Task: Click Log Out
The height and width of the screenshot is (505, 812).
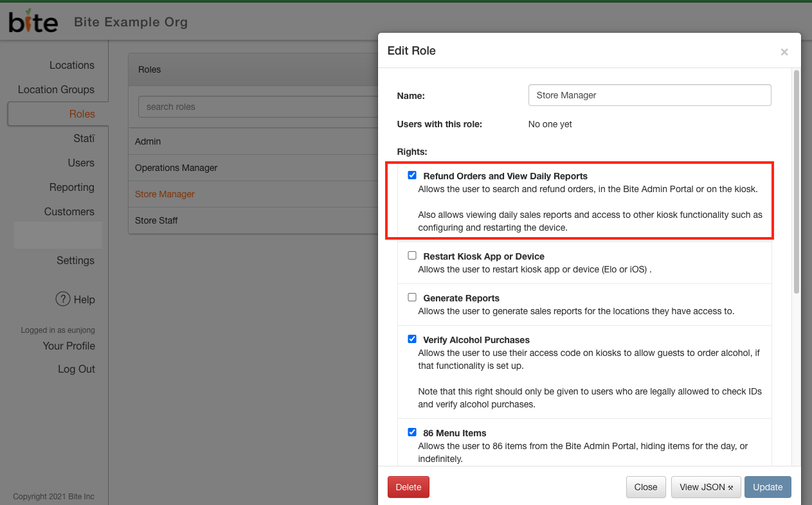Action: [x=77, y=369]
